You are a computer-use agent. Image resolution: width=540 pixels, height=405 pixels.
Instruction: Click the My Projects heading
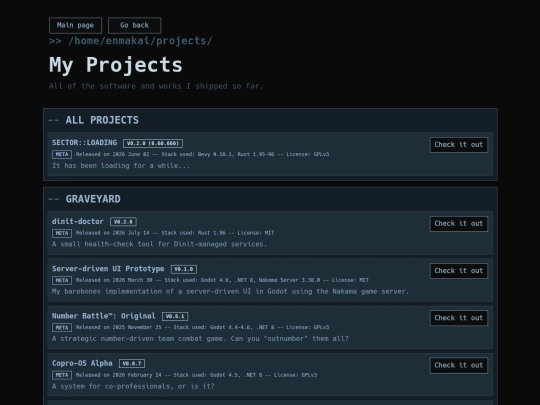(x=116, y=65)
